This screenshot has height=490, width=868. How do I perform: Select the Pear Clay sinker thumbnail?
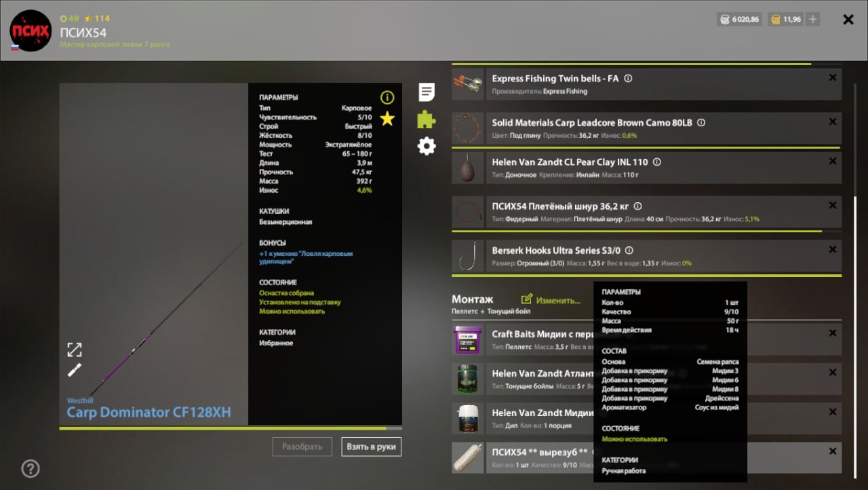click(x=468, y=168)
